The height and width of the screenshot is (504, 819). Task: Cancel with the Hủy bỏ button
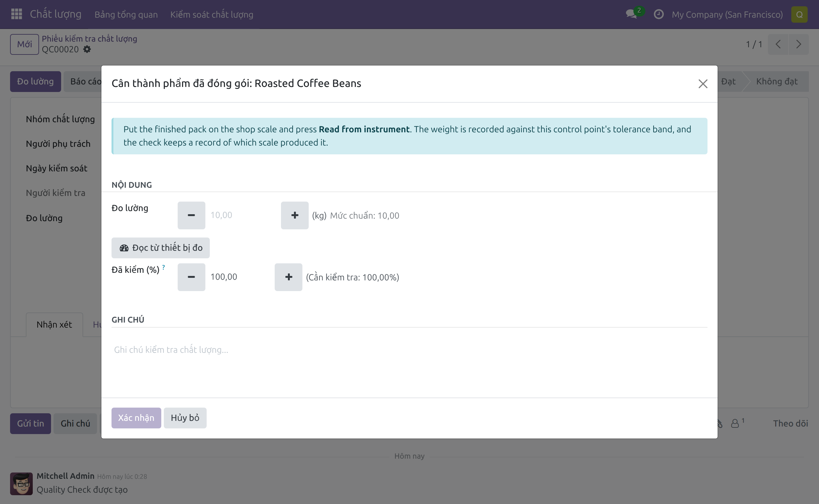[x=185, y=418]
